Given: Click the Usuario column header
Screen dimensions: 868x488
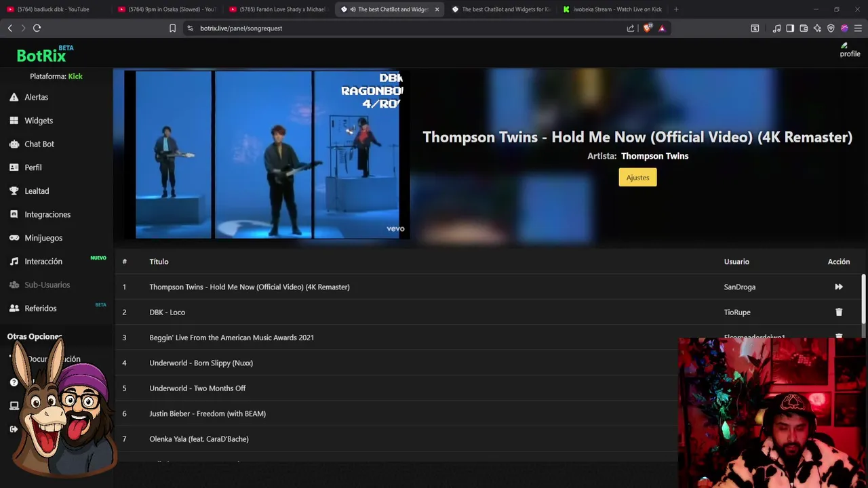Looking at the screenshot, I should tap(736, 262).
